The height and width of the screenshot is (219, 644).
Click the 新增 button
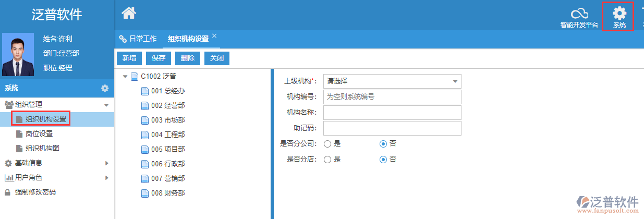(129, 58)
